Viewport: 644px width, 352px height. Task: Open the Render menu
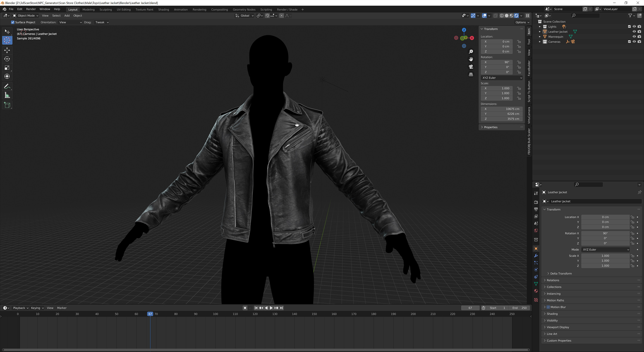(x=31, y=9)
